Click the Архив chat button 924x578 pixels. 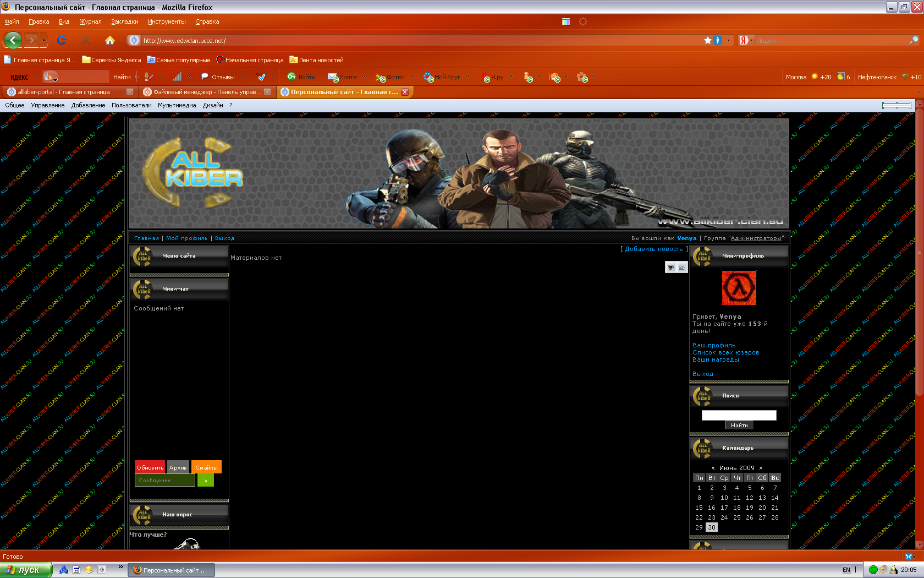(x=178, y=467)
